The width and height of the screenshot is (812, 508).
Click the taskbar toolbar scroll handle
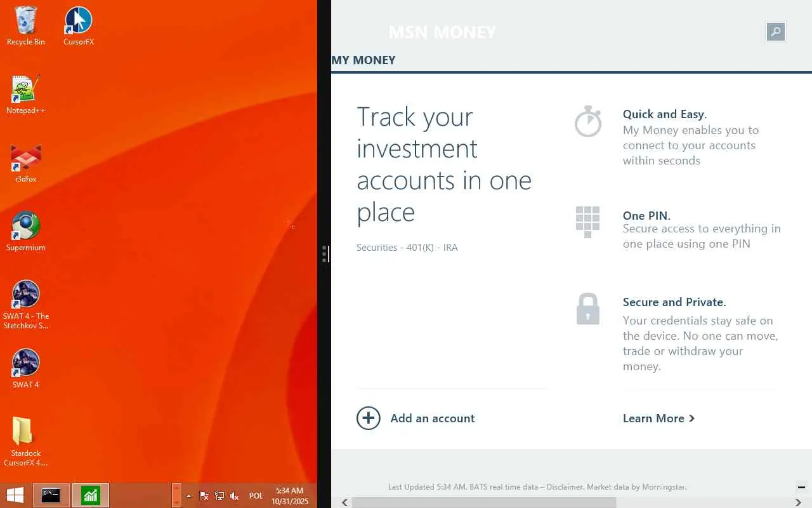(176, 495)
